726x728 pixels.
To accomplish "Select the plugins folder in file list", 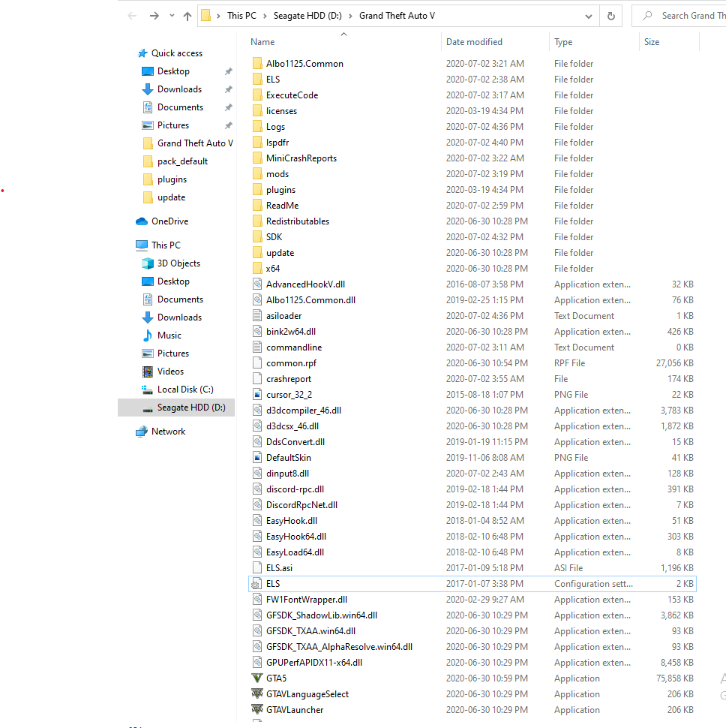I will tap(280, 190).
